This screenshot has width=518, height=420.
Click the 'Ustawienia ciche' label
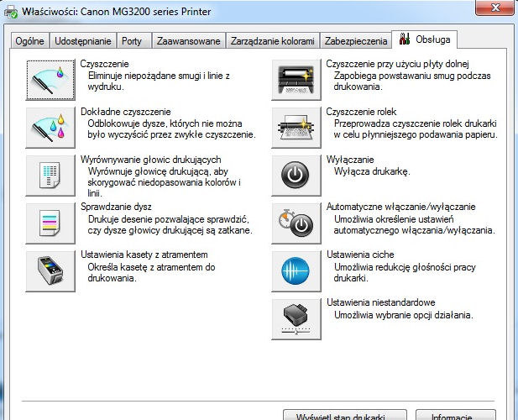click(x=360, y=255)
